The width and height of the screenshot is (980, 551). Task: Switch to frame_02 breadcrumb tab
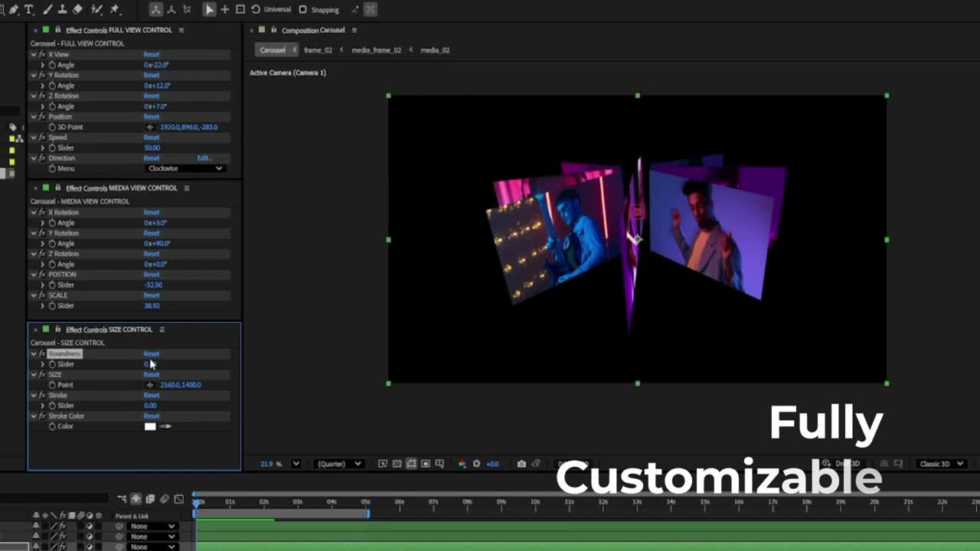[318, 50]
